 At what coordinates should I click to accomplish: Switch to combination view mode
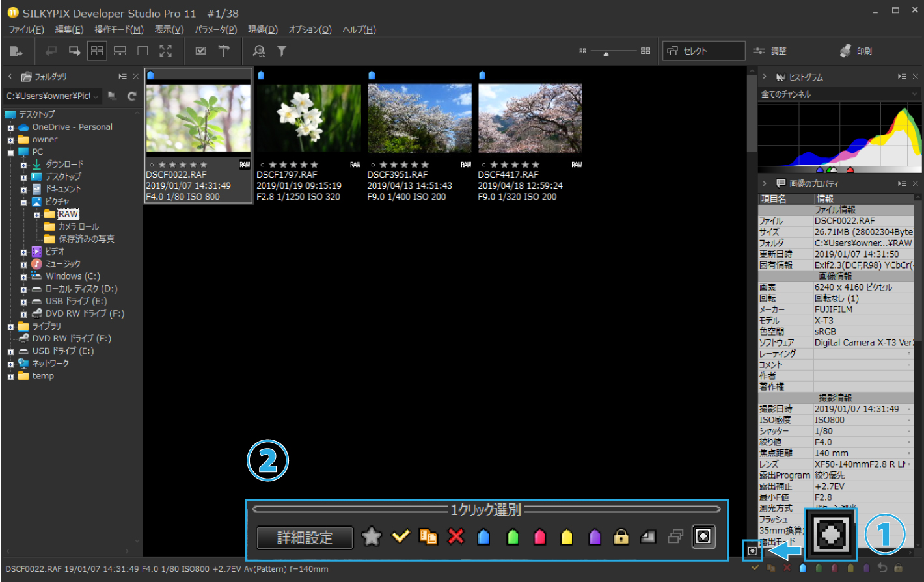120,51
